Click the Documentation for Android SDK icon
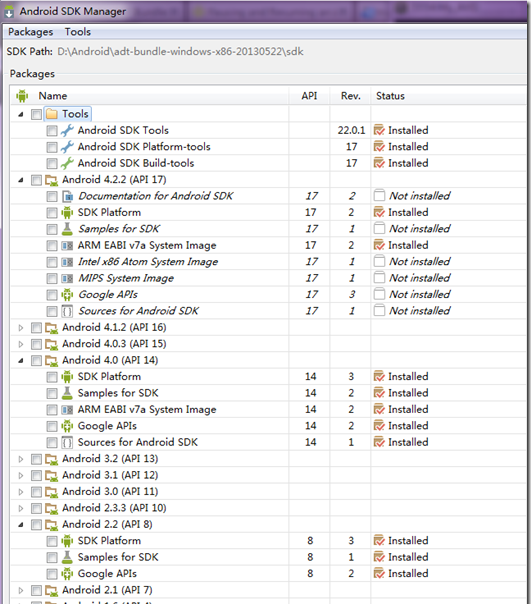531x604 pixels. tap(67, 196)
